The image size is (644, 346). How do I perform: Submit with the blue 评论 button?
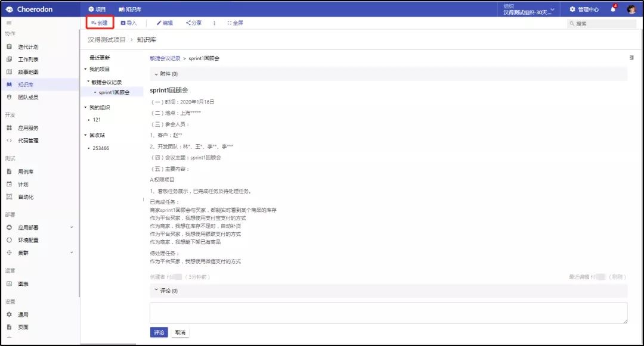[x=159, y=332]
